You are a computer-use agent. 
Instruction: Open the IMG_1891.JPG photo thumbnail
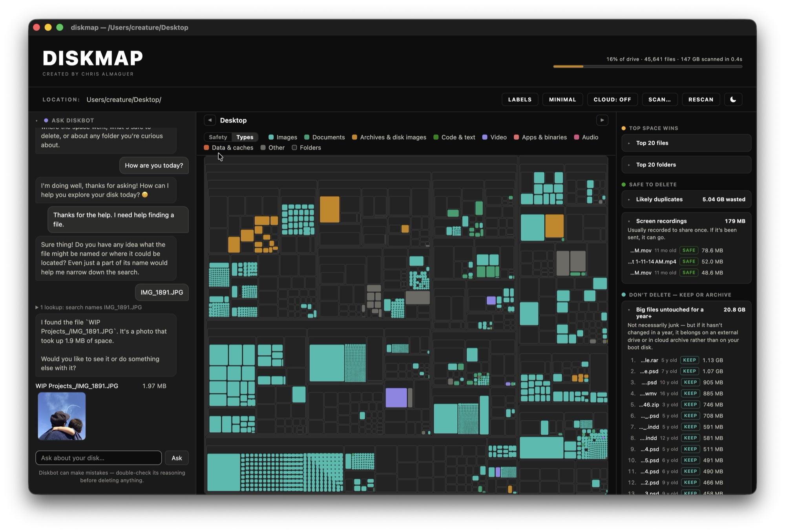62,416
